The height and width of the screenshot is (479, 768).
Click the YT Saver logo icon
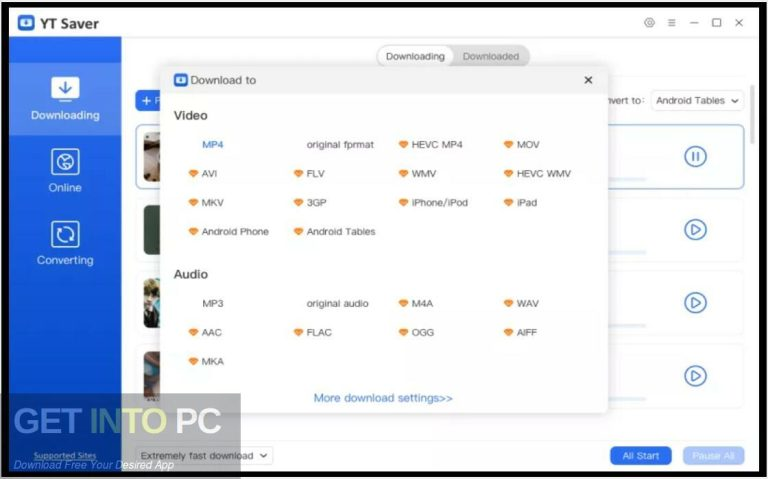(26, 23)
